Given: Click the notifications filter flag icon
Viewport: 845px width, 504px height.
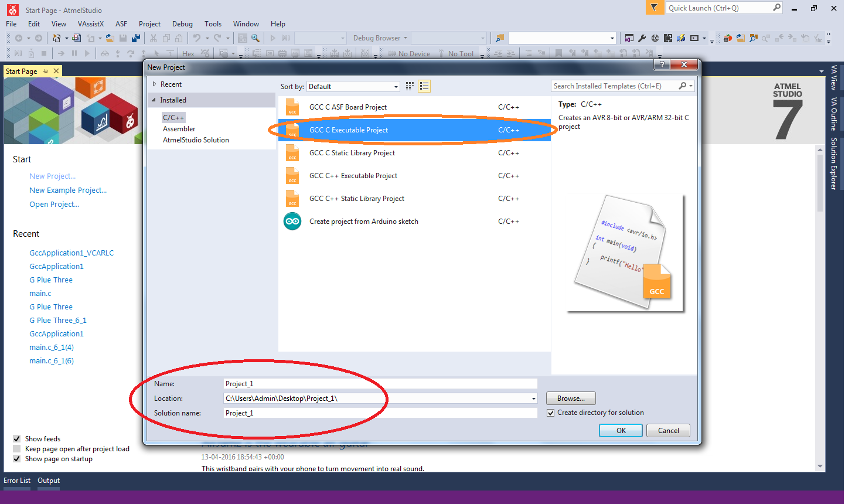Looking at the screenshot, I should [654, 8].
